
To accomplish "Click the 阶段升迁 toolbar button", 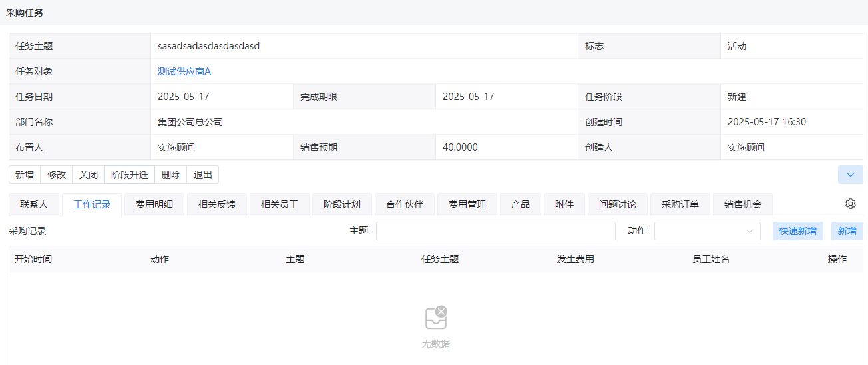I will (130, 175).
